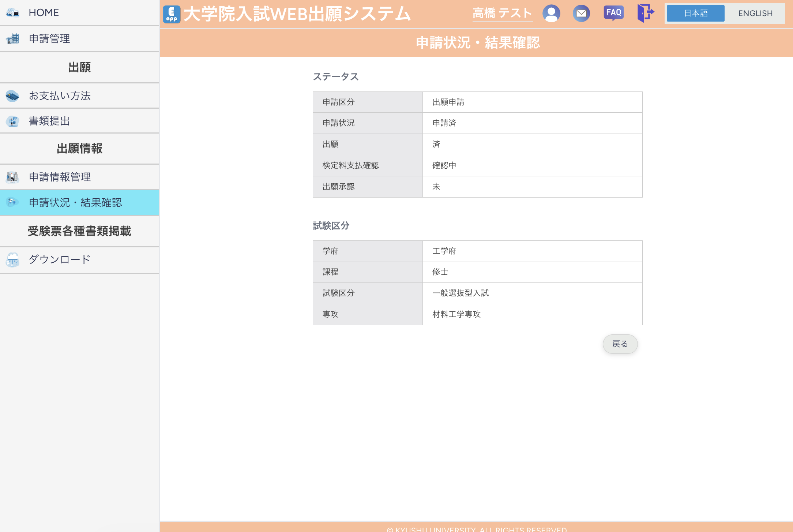
Task: Open the お支払い方法 menu entry
Action: 60,96
